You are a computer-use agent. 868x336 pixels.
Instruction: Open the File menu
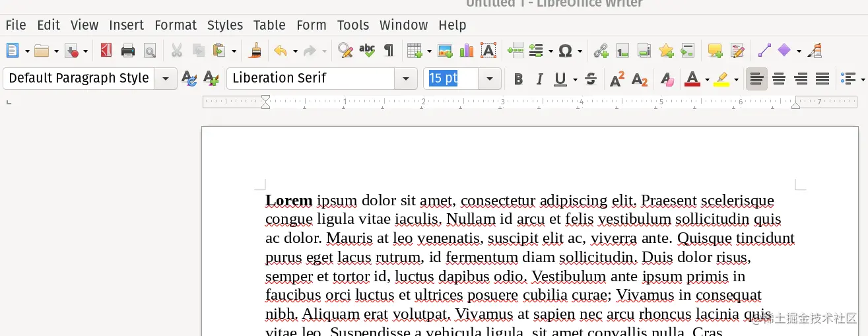tap(16, 25)
